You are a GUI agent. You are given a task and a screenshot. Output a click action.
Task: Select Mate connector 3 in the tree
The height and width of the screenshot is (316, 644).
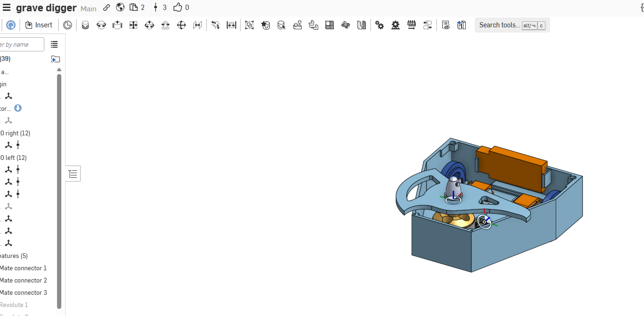tap(24, 292)
